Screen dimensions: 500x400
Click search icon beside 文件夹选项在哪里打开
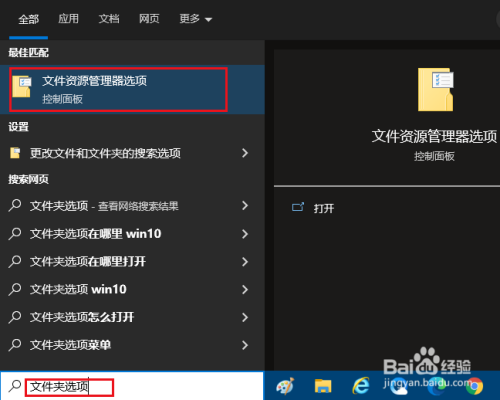[15, 261]
